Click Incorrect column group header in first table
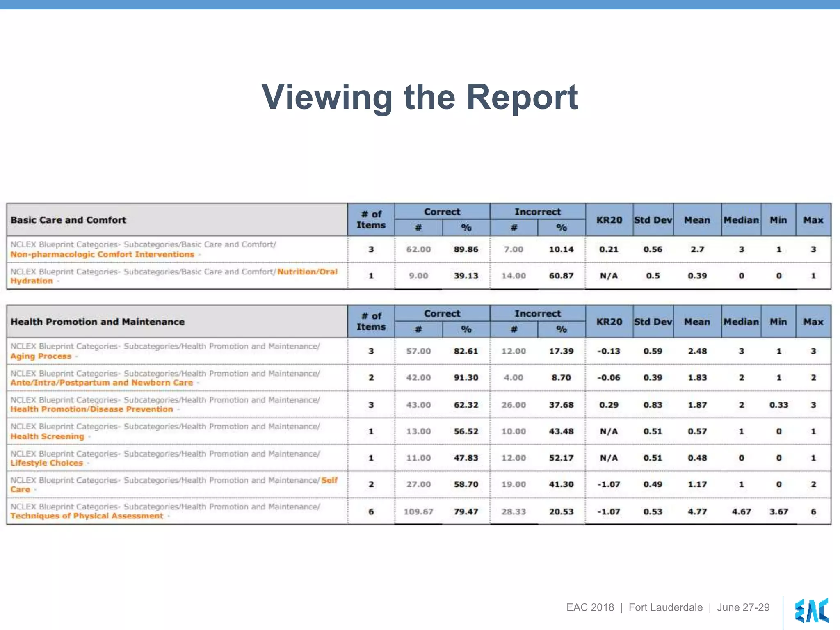Viewport: 840px width, 630px height. [537, 212]
